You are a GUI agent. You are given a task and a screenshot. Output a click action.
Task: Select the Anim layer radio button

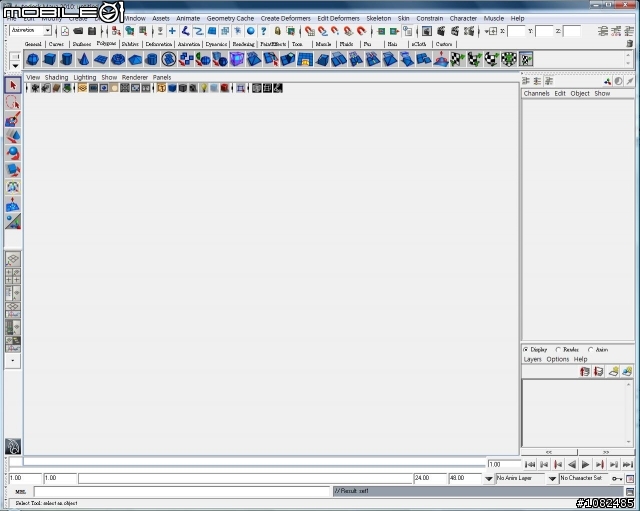point(590,350)
